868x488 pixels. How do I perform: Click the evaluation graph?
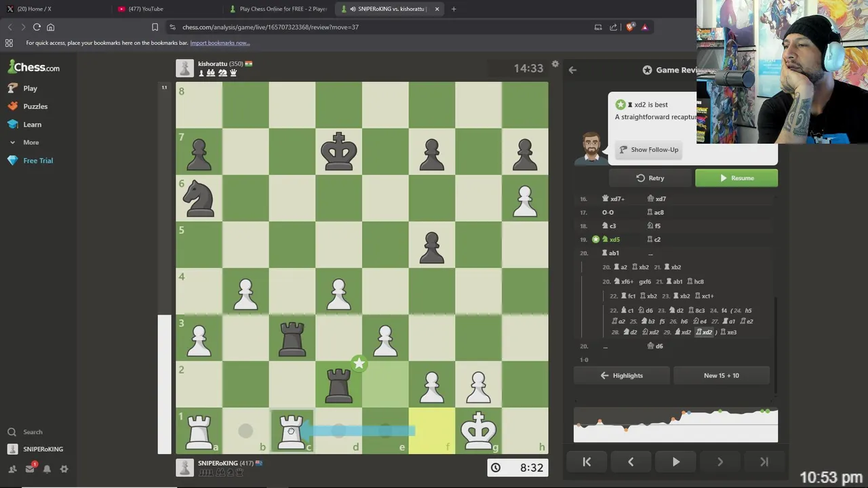[675, 425]
